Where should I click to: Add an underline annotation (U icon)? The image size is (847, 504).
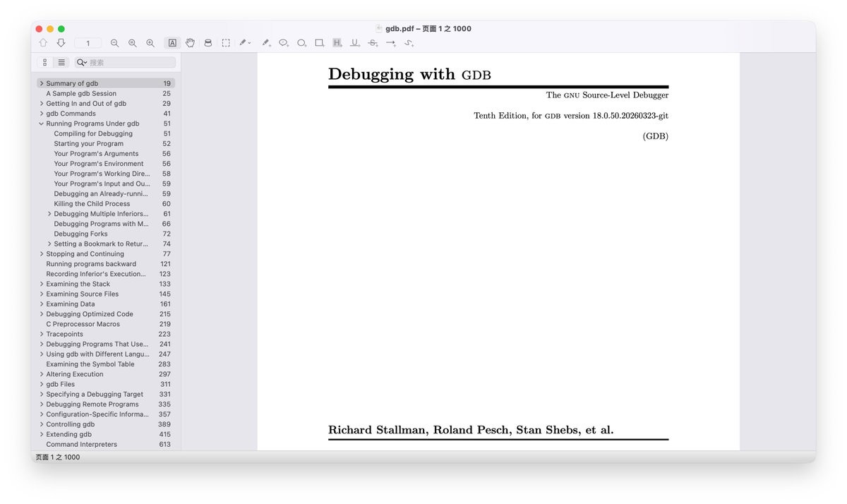355,43
